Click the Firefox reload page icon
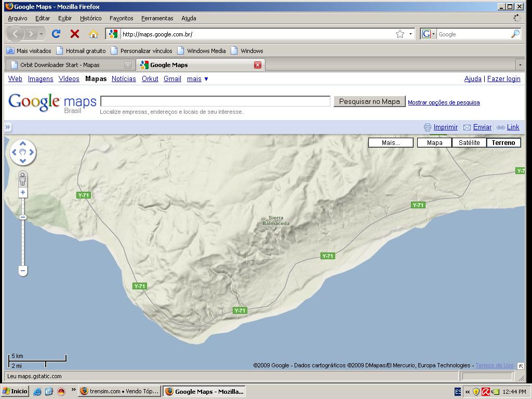Screen dimensions: 532x399 tap(56, 34)
